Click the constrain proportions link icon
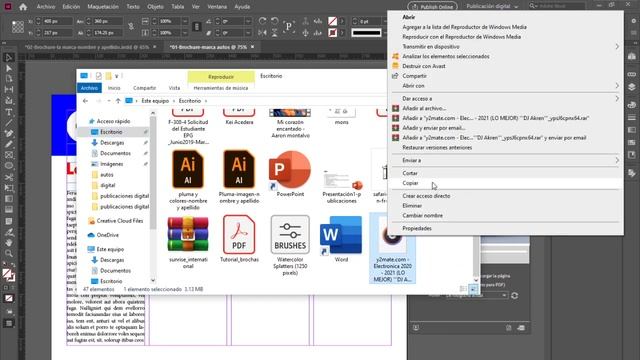Viewport: 640px width, 360px height. click(x=131, y=27)
